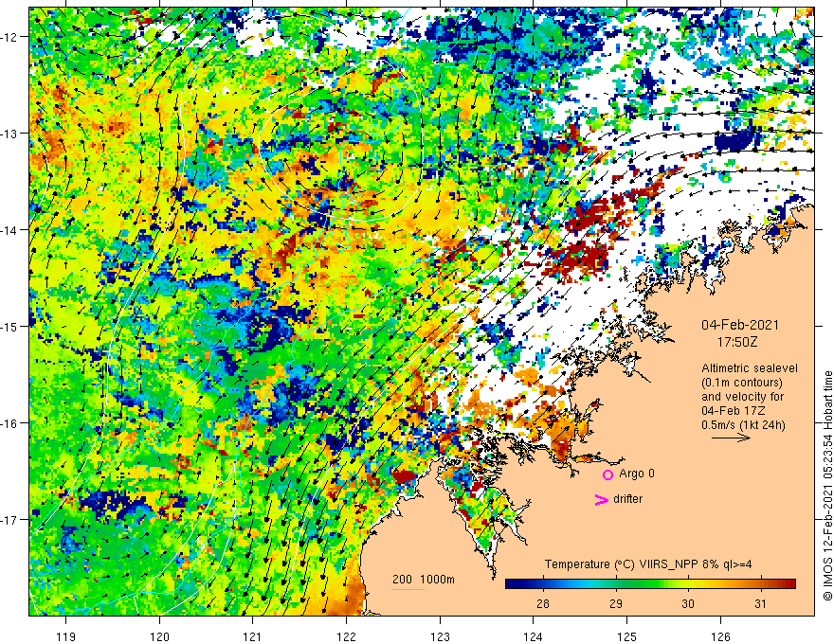
Task: Click latitude axis label -13
Action: [x=10, y=134]
